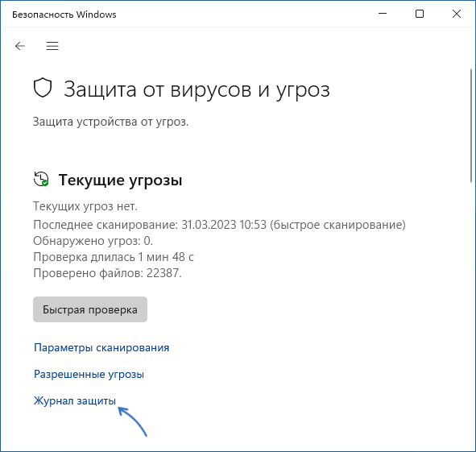
Task: Open Параметры сканирования link
Action: 101,347
